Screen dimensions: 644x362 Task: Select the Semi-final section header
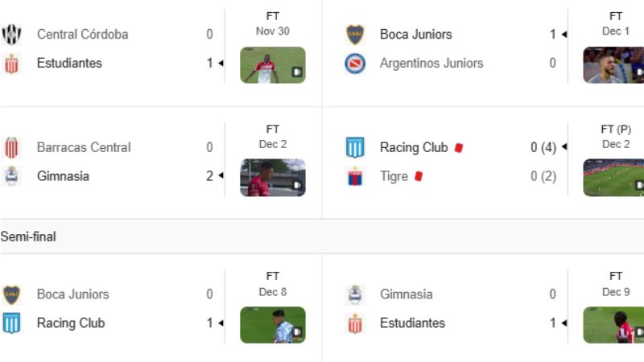click(x=27, y=237)
